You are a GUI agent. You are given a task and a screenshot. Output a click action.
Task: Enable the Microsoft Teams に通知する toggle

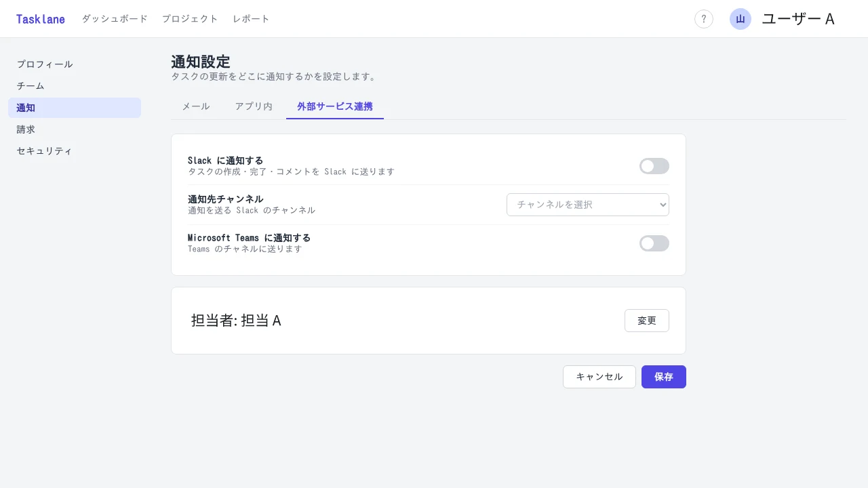click(x=654, y=243)
